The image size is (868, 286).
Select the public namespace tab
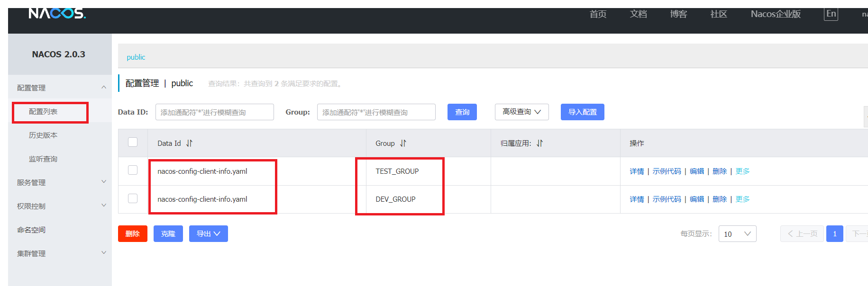coord(136,57)
